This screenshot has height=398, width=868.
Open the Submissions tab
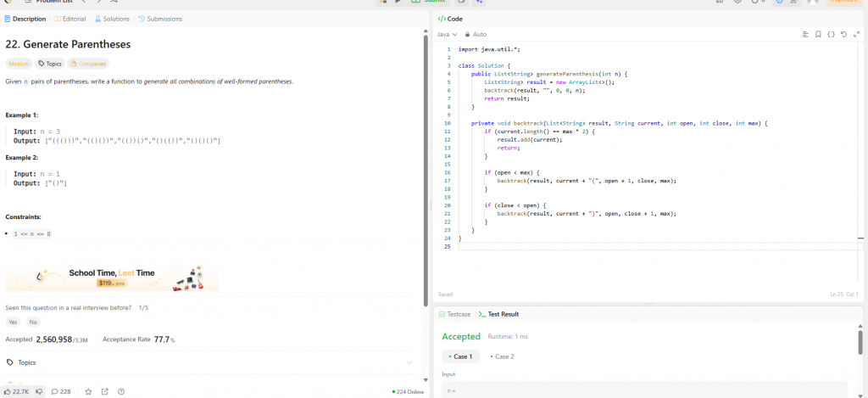coord(160,19)
